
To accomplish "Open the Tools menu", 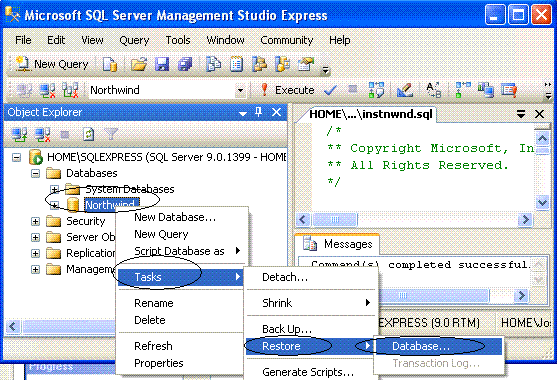I will tap(178, 40).
